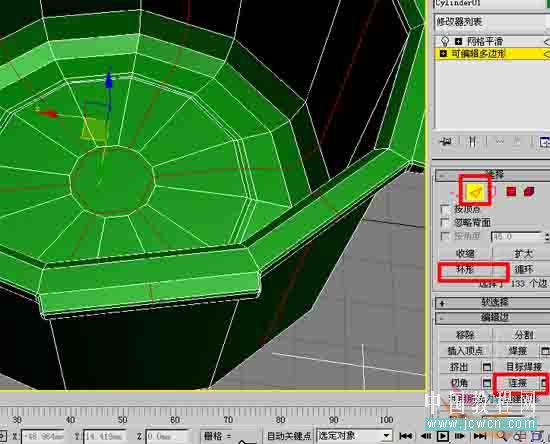The width and height of the screenshot is (550, 444).
Task: Click the 分割 button
Action: (522, 335)
